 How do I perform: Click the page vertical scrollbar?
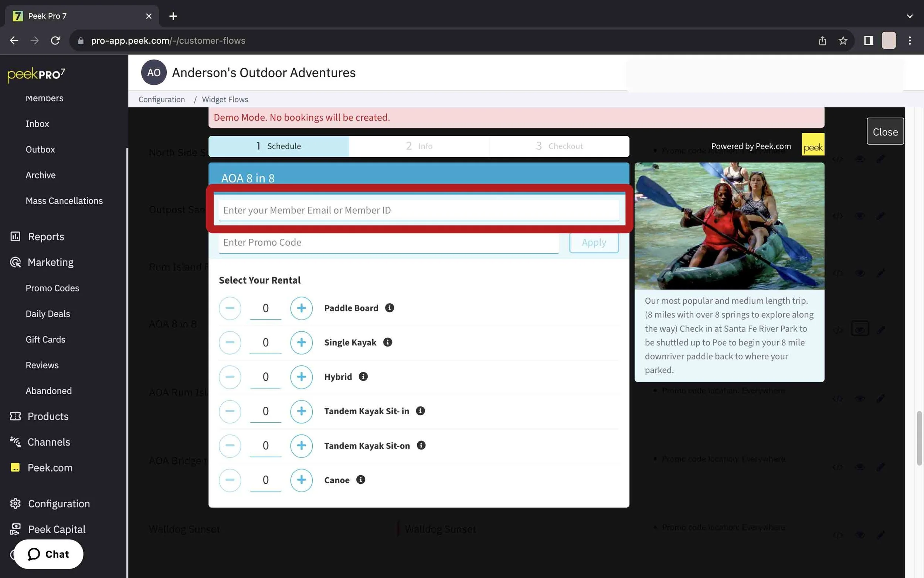tap(919, 438)
